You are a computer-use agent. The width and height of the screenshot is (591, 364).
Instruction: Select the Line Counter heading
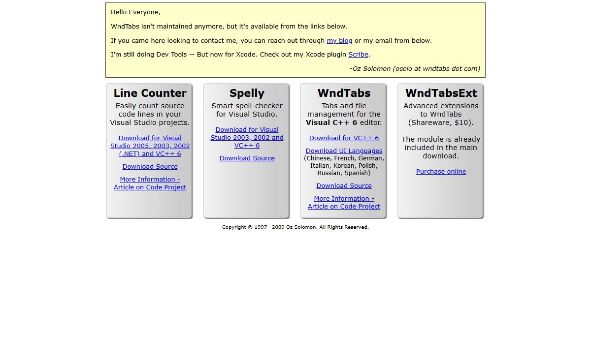(x=150, y=93)
